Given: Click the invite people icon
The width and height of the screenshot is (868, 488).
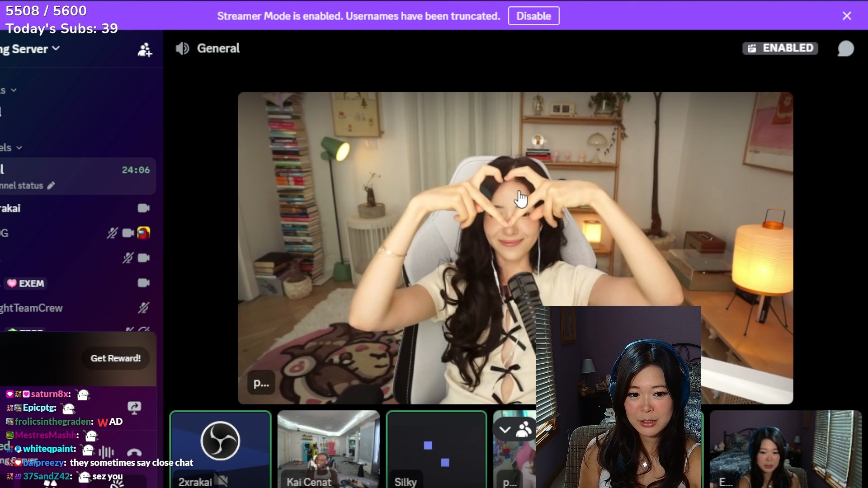Looking at the screenshot, I should click(x=145, y=50).
